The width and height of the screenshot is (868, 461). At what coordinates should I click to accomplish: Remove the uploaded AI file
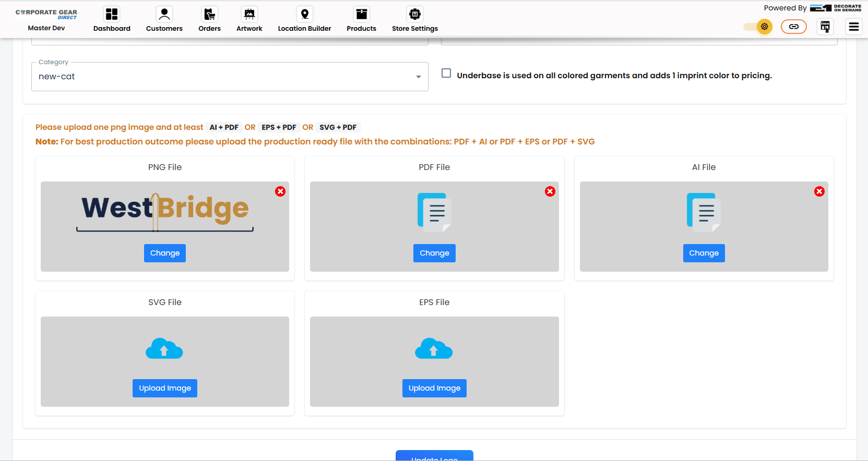click(x=819, y=191)
